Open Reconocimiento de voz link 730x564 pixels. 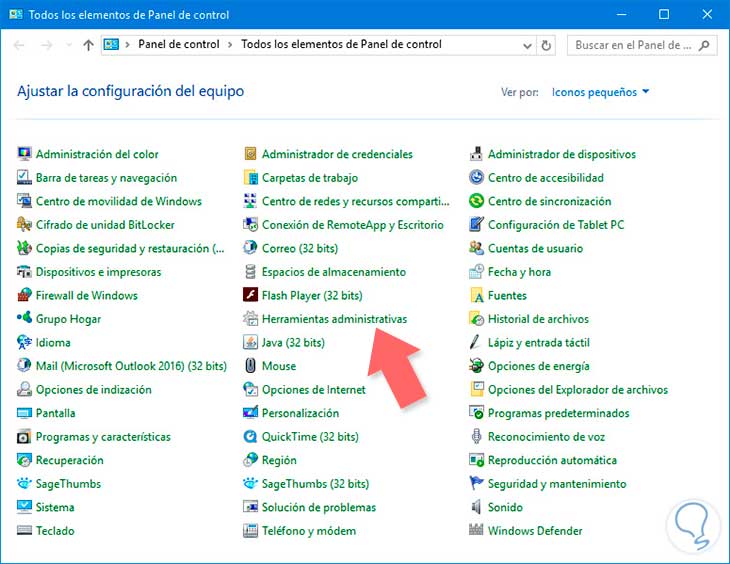[x=546, y=437]
